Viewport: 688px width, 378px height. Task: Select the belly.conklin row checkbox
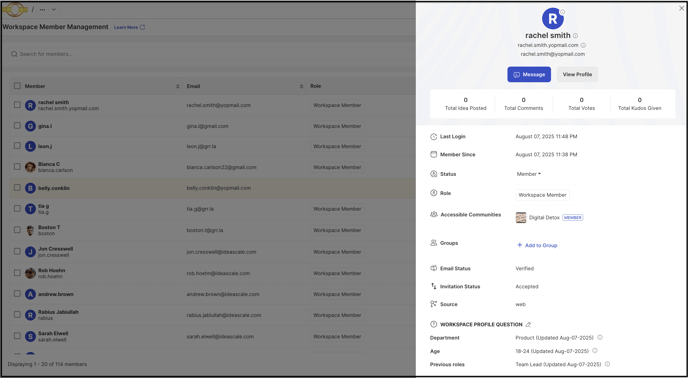(17, 187)
